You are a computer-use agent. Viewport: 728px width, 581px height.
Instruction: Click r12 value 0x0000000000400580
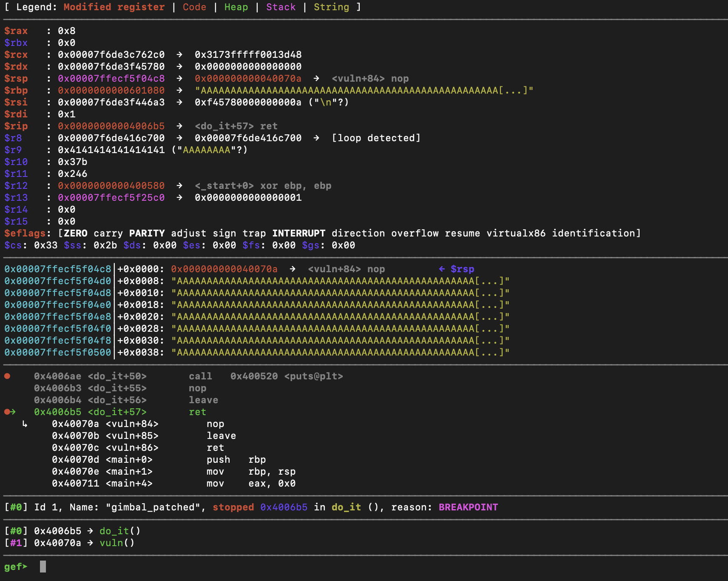(111, 185)
